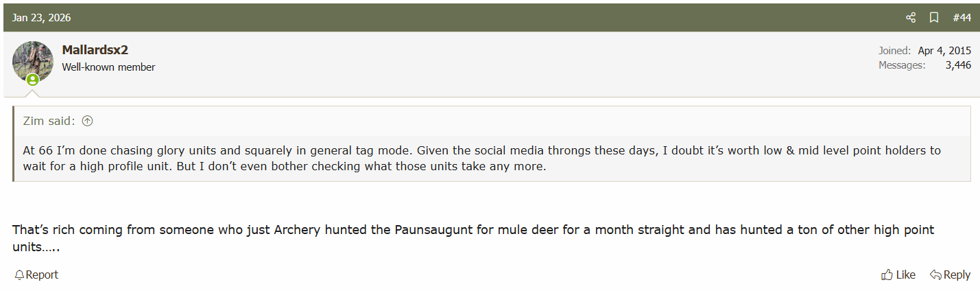Bookmark this post using the bookmark icon
980x291 pixels.
click(934, 18)
